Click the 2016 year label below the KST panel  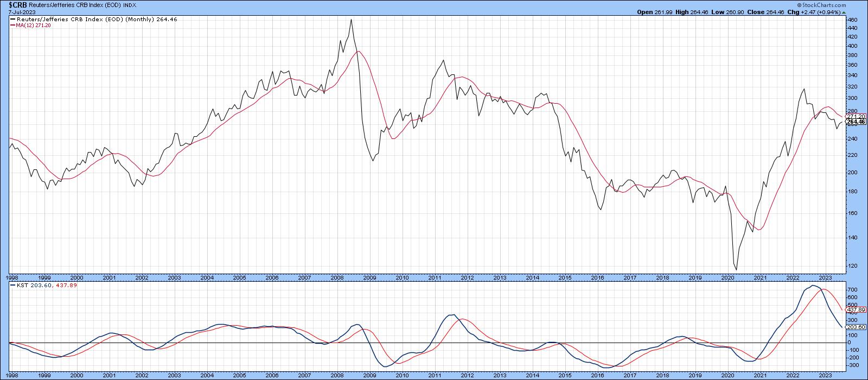(x=597, y=376)
